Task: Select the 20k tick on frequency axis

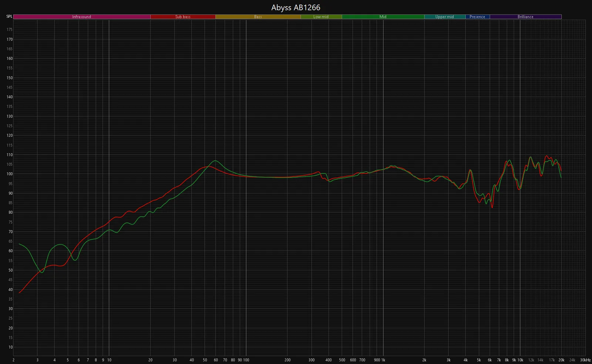Action: coord(561,360)
